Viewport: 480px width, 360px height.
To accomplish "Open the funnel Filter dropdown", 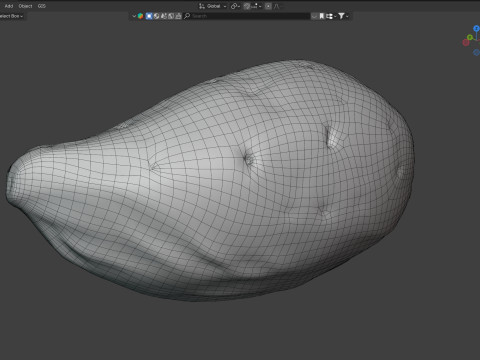I will click(343, 16).
